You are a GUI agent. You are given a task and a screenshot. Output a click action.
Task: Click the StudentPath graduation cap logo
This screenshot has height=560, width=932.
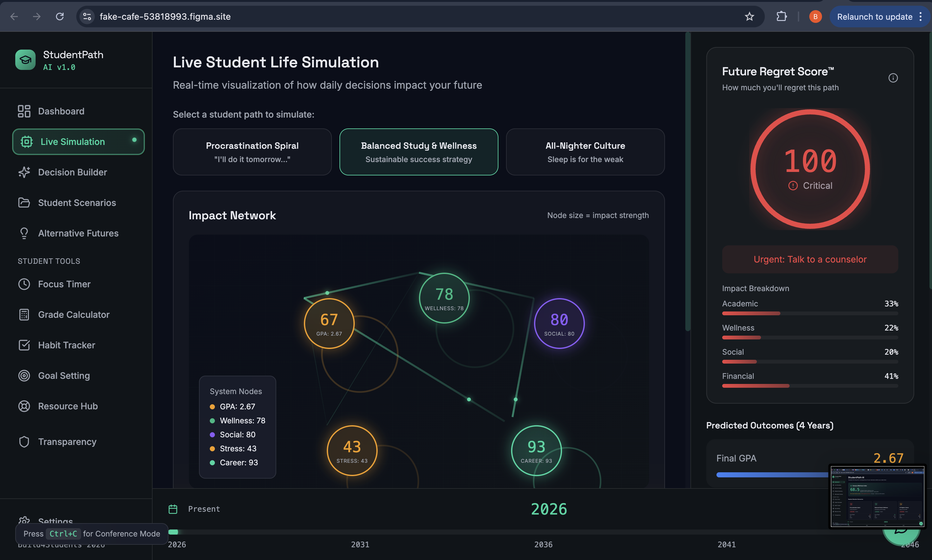25,60
